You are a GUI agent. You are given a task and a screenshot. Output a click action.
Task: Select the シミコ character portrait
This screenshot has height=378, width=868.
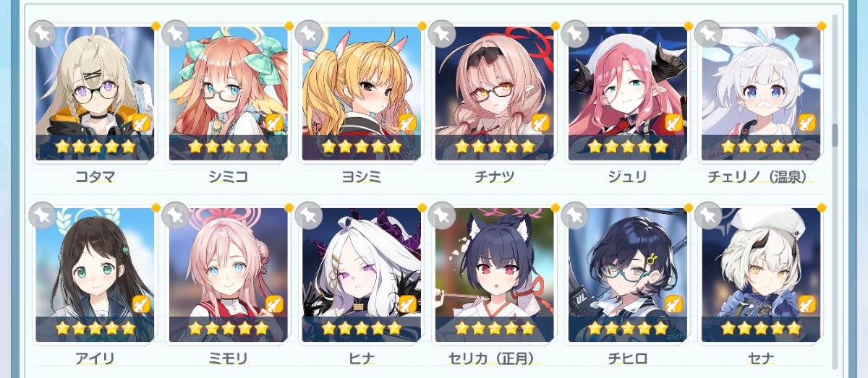[x=228, y=93]
